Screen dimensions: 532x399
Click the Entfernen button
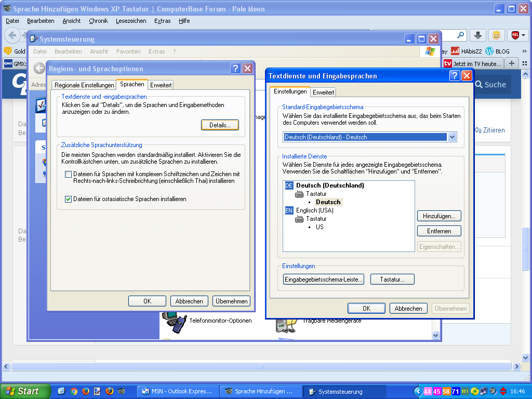click(x=439, y=231)
